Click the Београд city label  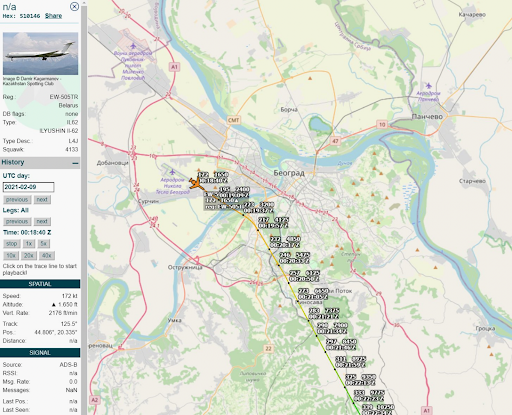[289, 173]
